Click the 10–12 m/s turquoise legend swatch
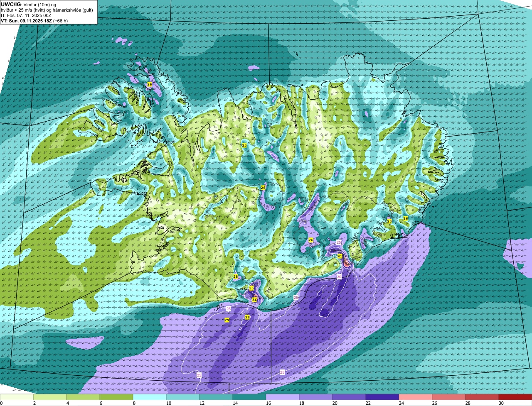 click(183, 397)
